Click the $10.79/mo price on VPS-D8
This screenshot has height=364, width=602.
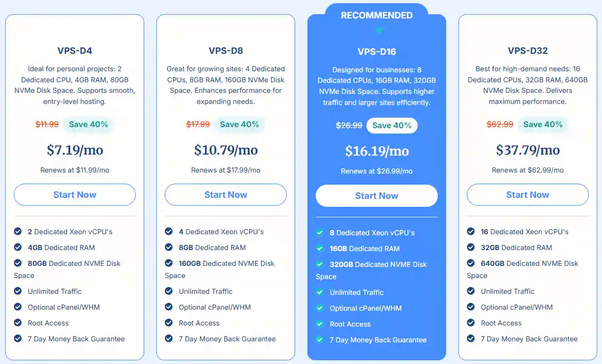(x=225, y=150)
